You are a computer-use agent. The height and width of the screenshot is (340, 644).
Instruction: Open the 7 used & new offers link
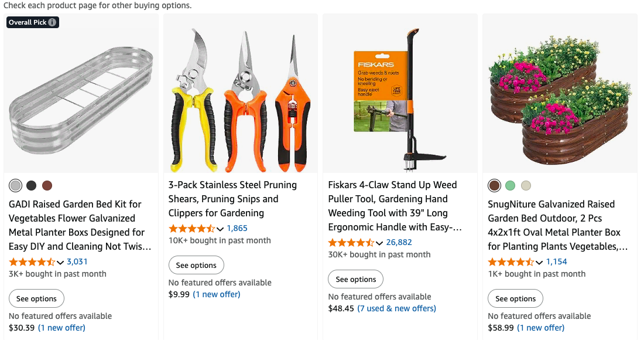(397, 308)
